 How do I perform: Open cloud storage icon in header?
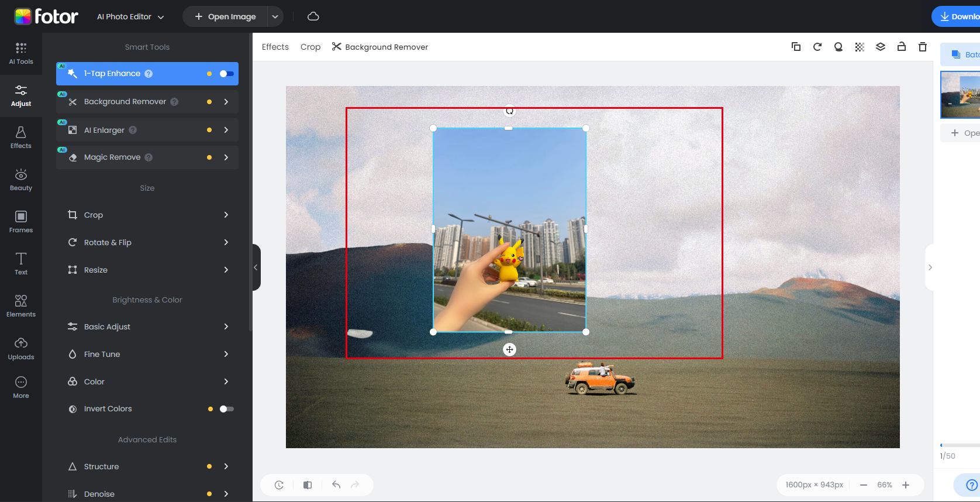pos(313,16)
